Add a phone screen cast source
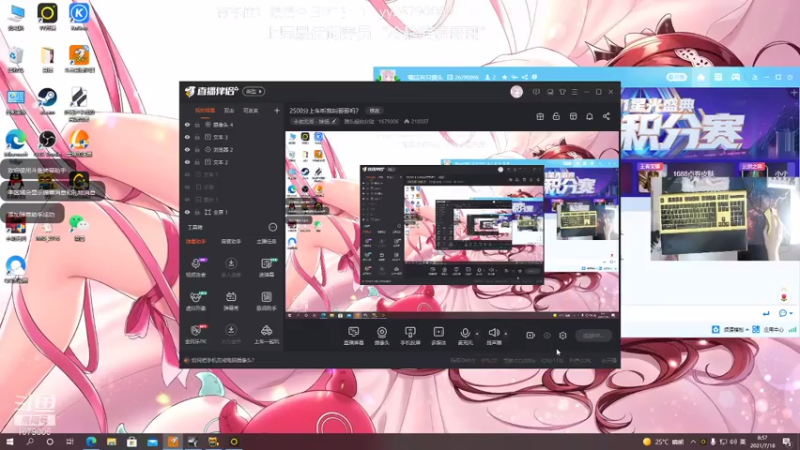The width and height of the screenshot is (800, 450). (x=410, y=336)
